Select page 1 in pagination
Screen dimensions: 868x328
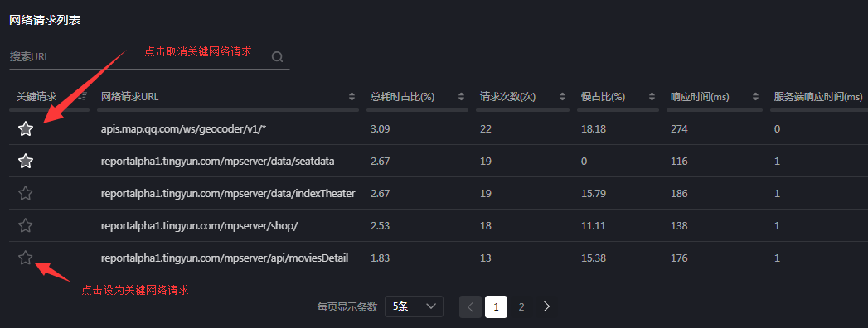[496, 306]
